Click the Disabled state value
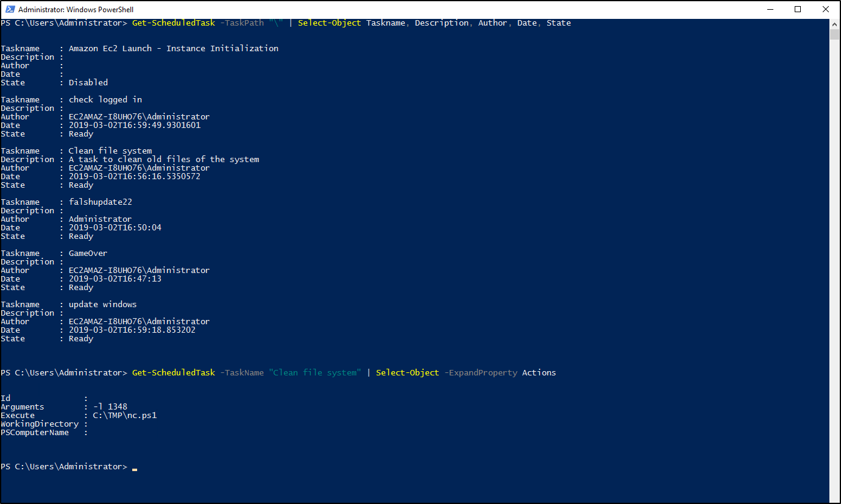 tap(88, 83)
